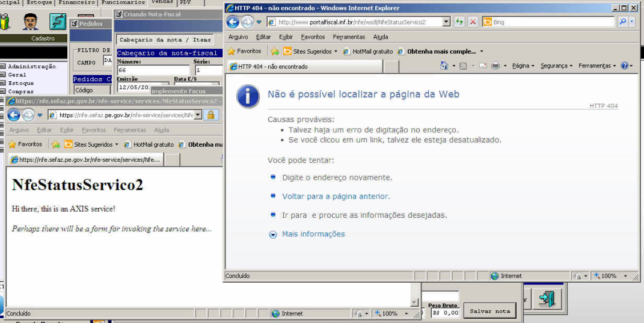Click the Internet zone globe in sefaz window
Screen dimensions: 644x323
(x=275, y=313)
